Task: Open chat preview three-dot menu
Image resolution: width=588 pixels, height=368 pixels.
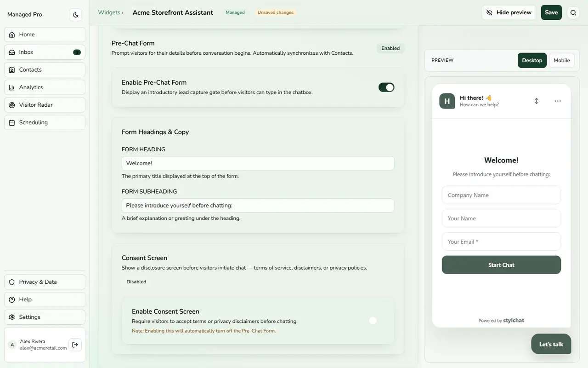Action: (558, 101)
